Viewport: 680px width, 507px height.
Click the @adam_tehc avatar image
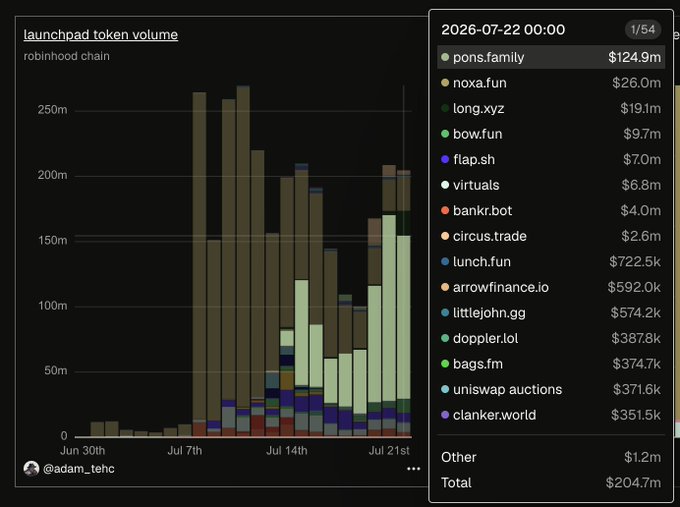click(x=31, y=468)
